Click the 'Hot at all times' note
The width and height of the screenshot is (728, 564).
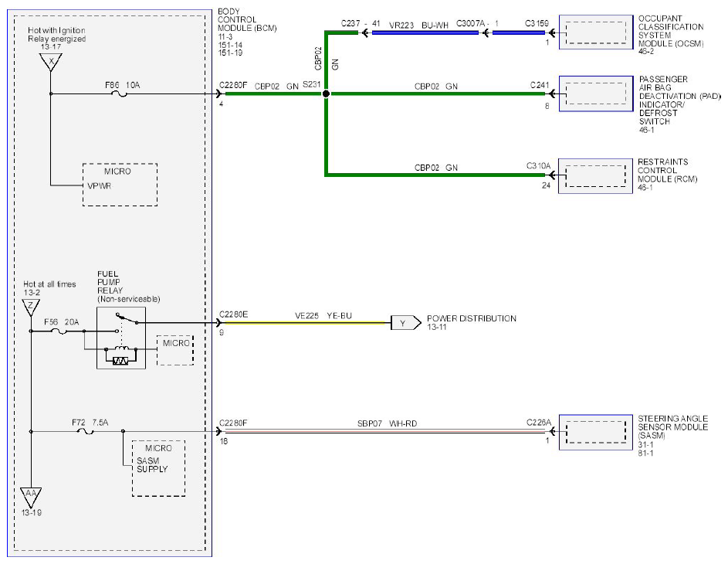[x=49, y=284]
